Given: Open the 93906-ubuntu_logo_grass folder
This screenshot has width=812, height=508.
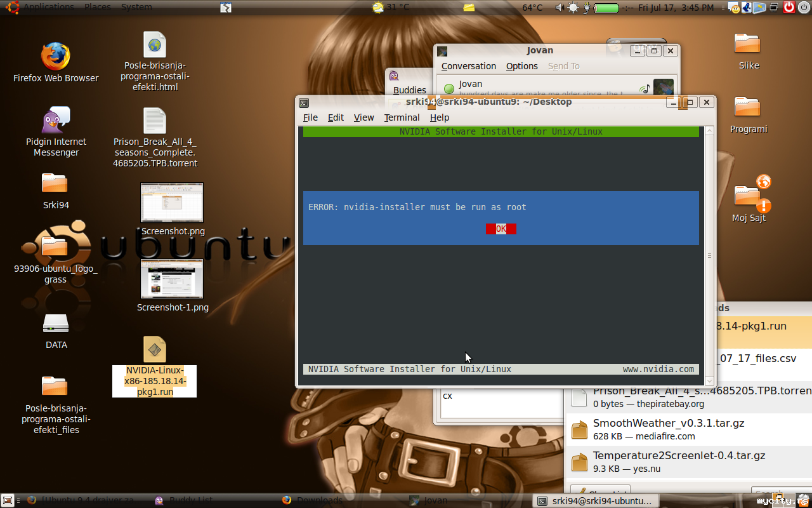Looking at the screenshot, I should (x=55, y=245).
